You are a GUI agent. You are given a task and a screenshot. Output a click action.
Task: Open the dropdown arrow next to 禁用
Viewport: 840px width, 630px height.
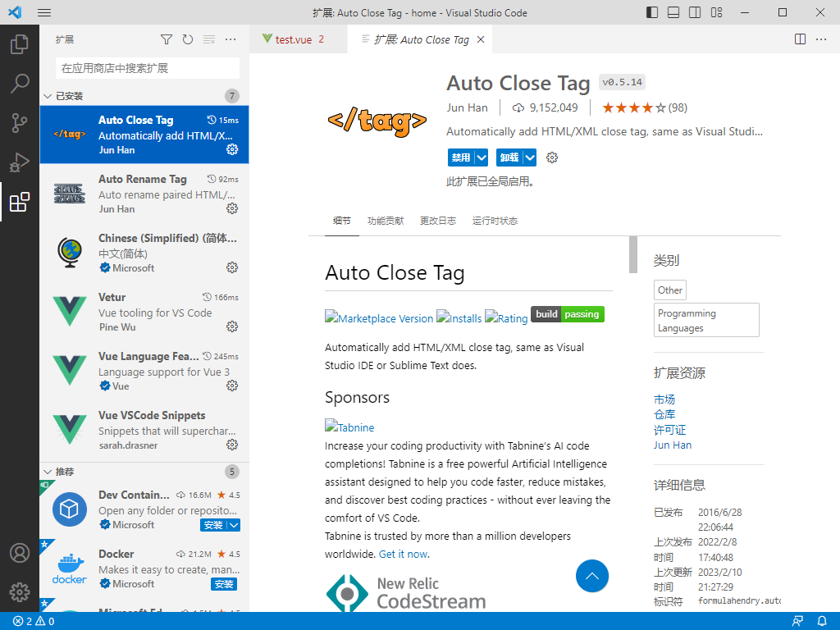pyautogui.click(x=482, y=157)
